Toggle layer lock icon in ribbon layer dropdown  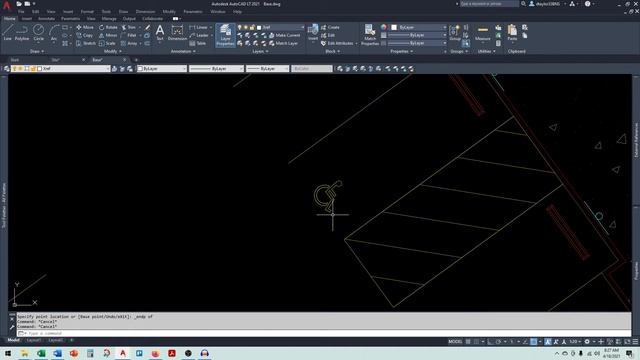[252, 27]
